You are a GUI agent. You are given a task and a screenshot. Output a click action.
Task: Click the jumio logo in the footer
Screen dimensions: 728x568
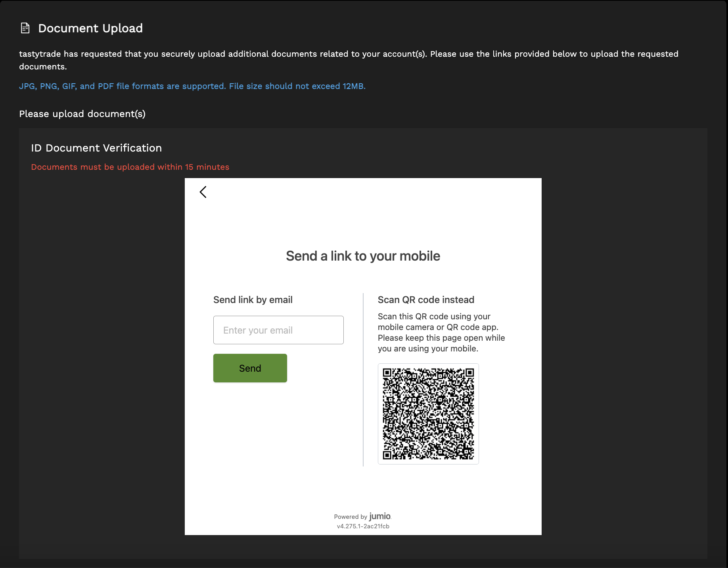pyautogui.click(x=379, y=516)
